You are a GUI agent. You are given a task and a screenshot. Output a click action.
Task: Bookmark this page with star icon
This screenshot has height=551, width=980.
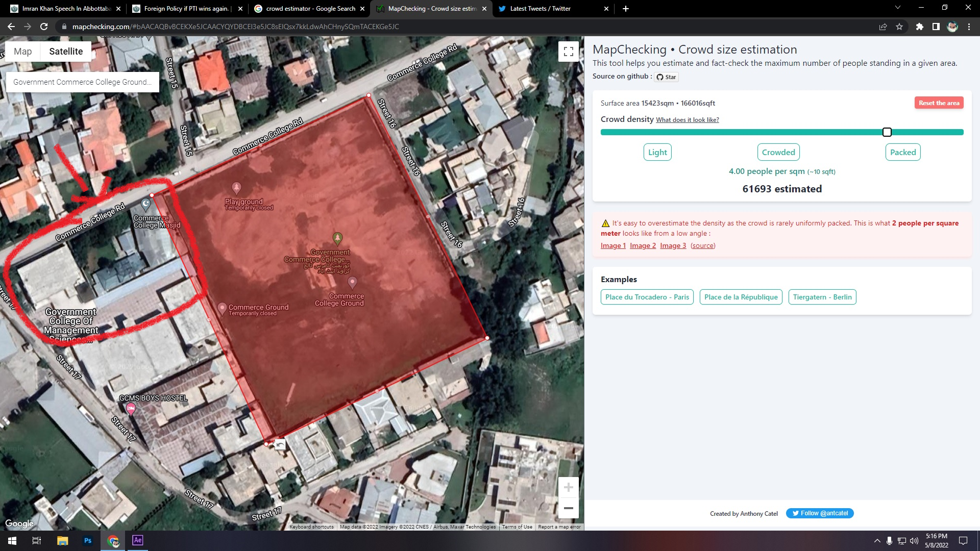[x=899, y=27]
